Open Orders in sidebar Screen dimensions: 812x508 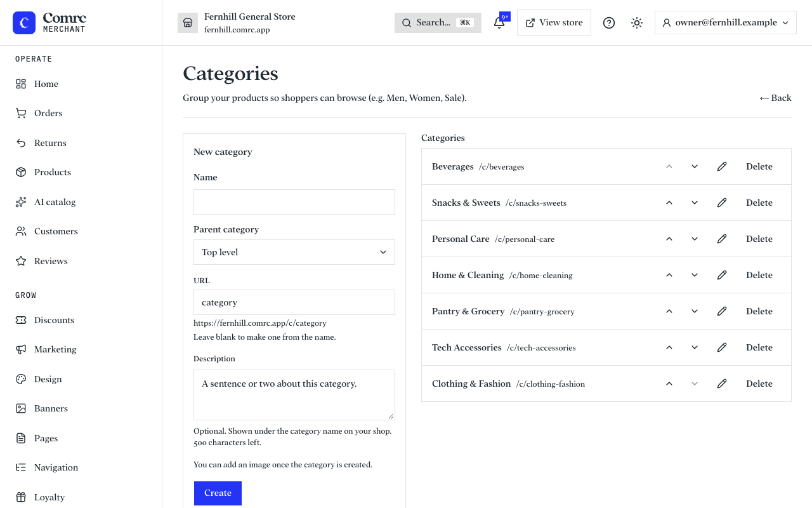tap(81, 113)
